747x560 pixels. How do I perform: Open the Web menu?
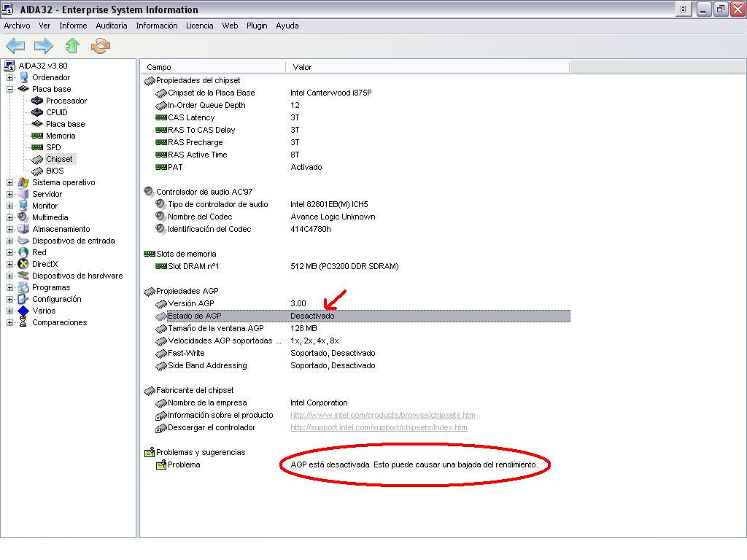pos(230,26)
